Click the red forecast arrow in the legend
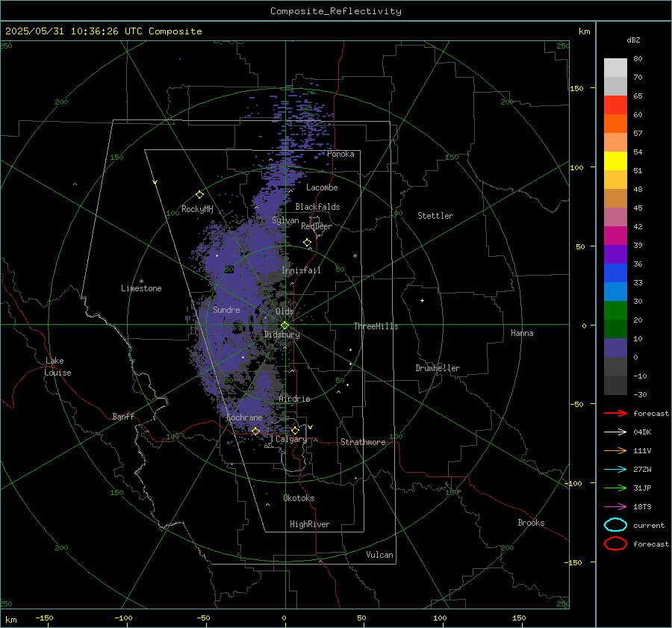672x628 pixels. tap(615, 413)
